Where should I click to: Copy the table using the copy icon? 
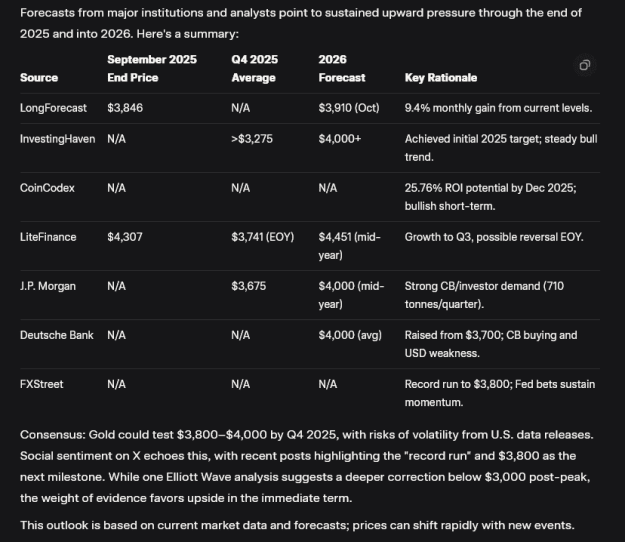584,65
